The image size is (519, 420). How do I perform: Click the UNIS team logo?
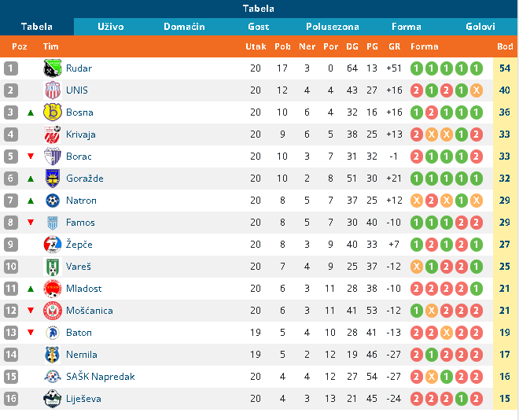[x=52, y=90]
